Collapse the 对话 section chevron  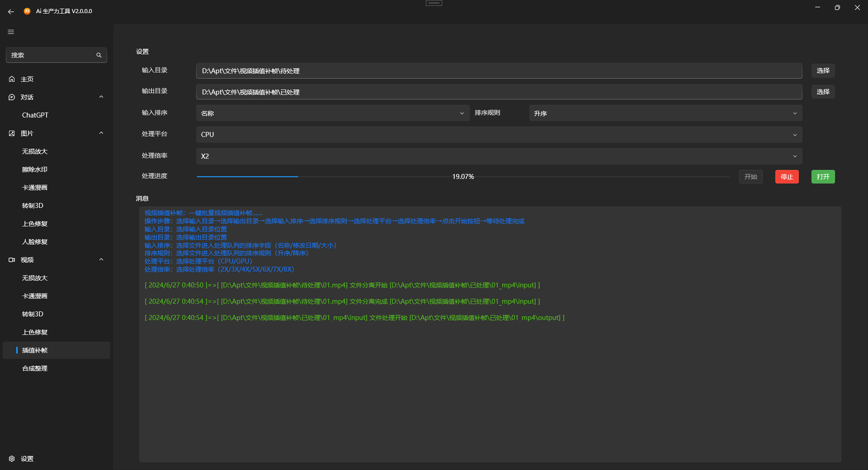pos(101,97)
